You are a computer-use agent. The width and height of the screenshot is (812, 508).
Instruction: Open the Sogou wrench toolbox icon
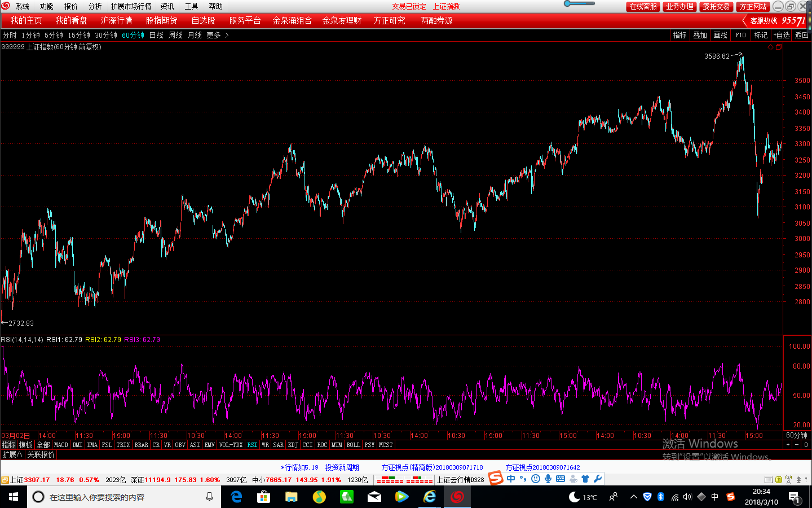pos(598,479)
